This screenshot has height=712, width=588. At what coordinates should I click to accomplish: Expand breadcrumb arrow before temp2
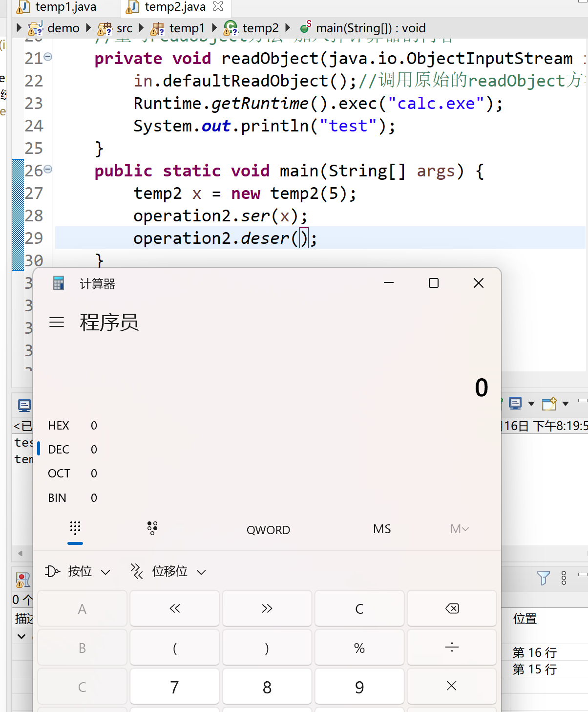(x=214, y=27)
